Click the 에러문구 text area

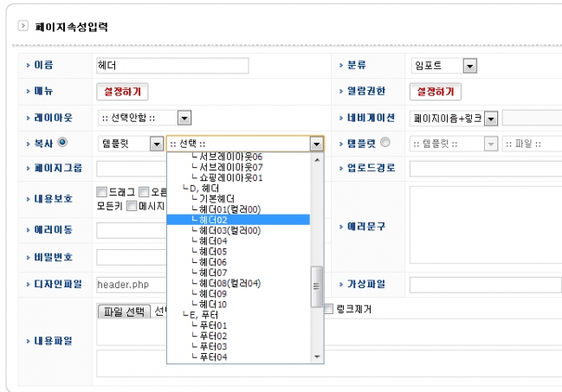(x=486, y=225)
